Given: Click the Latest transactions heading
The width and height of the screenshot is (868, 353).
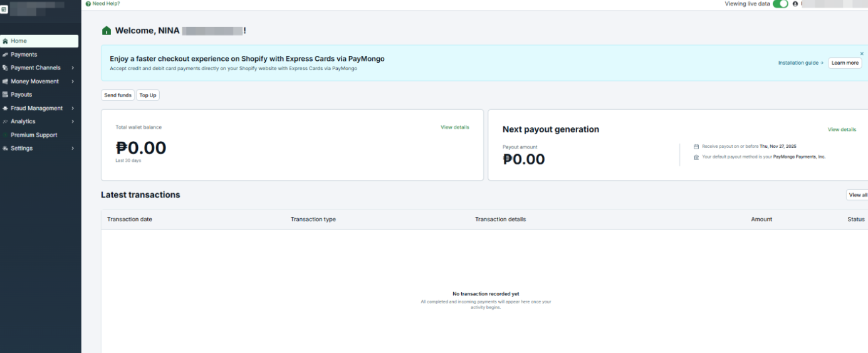Looking at the screenshot, I should pos(140,195).
